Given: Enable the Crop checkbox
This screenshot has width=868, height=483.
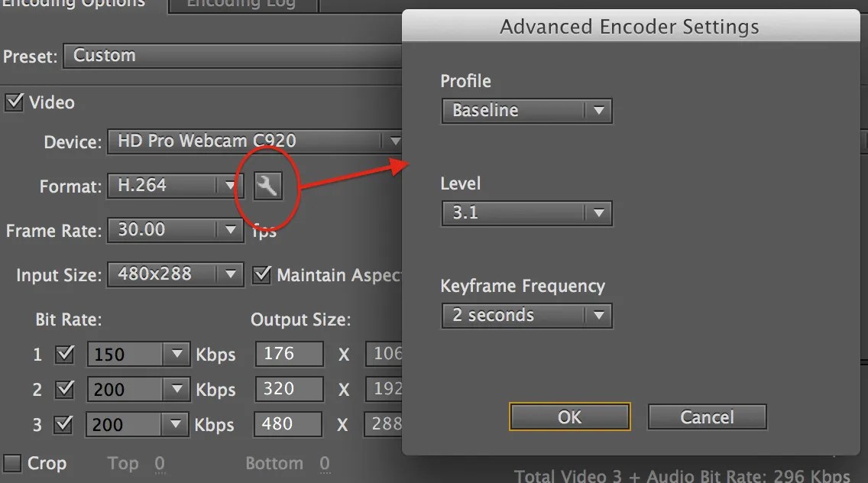Looking at the screenshot, I should point(12,463).
